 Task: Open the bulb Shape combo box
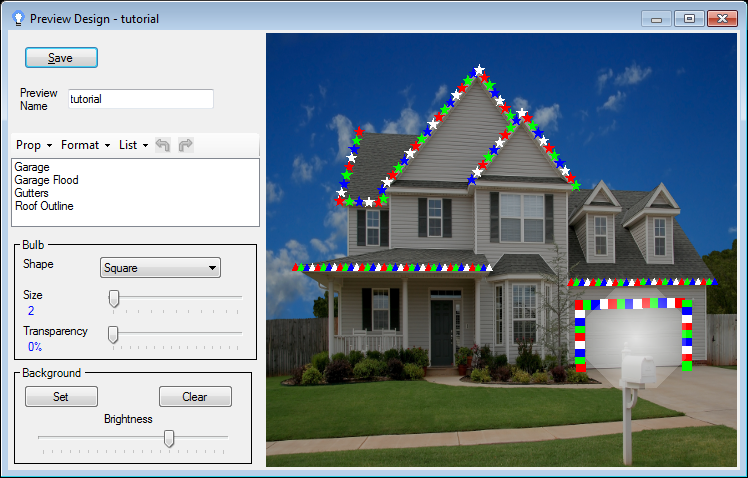click(160, 268)
